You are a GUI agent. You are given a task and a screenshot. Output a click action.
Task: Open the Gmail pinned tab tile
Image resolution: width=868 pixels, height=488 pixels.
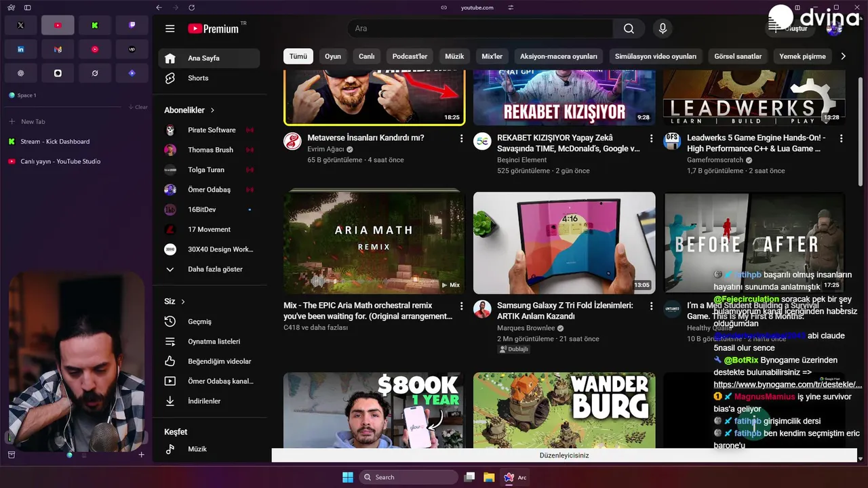coord(58,49)
